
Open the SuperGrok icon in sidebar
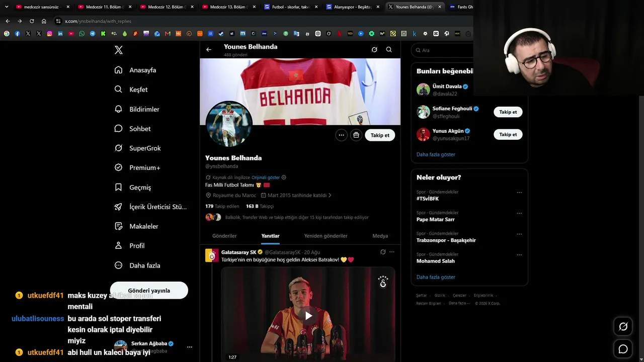118,148
